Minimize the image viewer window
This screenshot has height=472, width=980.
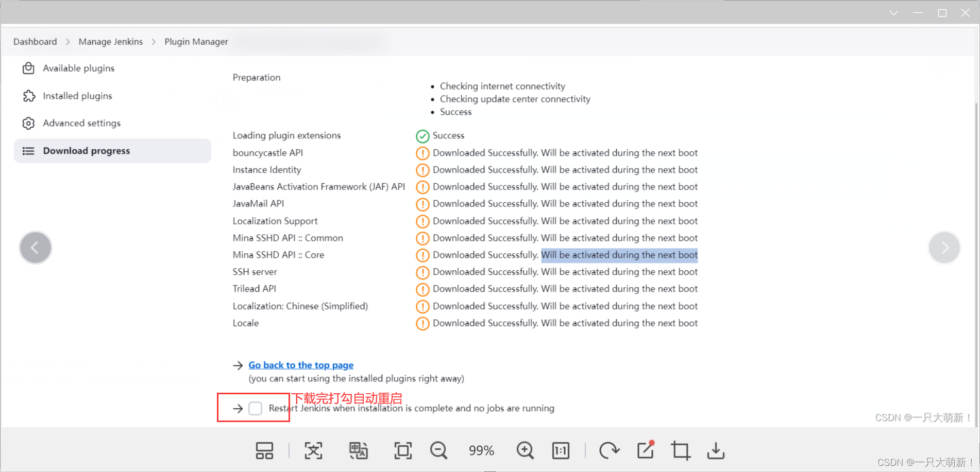point(918,13)
